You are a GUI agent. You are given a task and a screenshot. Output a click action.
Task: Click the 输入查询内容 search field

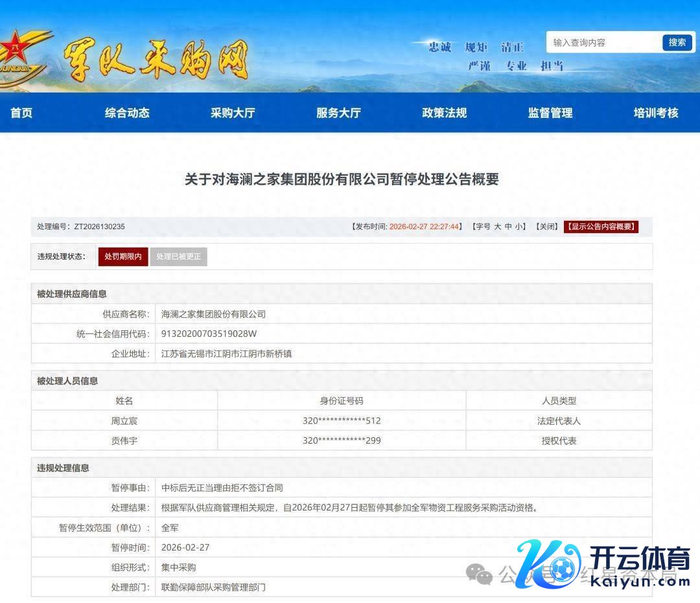coord(603,43)
